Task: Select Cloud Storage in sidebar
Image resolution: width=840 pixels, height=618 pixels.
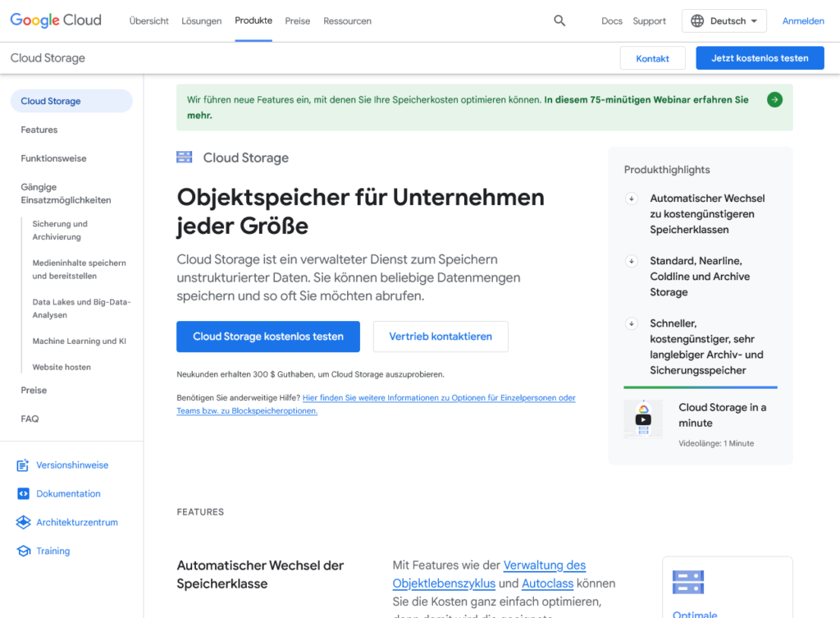Action: [x=71, y=101]
